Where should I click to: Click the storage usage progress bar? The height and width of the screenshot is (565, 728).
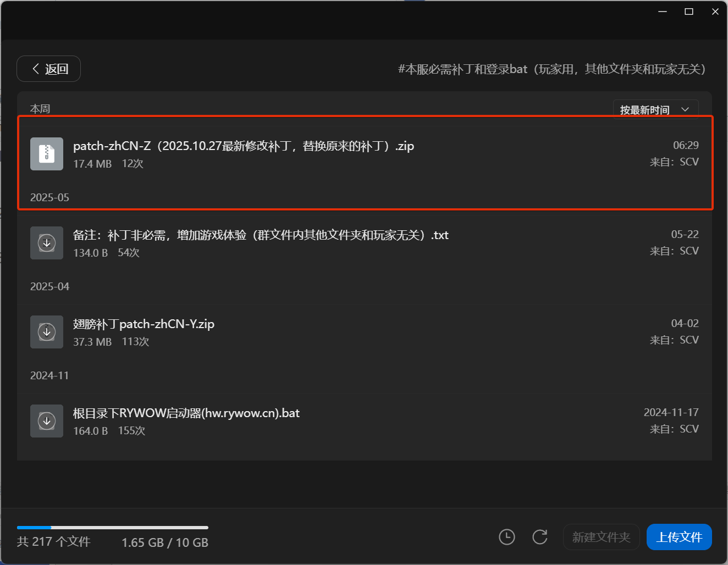(x=113, y=528)
